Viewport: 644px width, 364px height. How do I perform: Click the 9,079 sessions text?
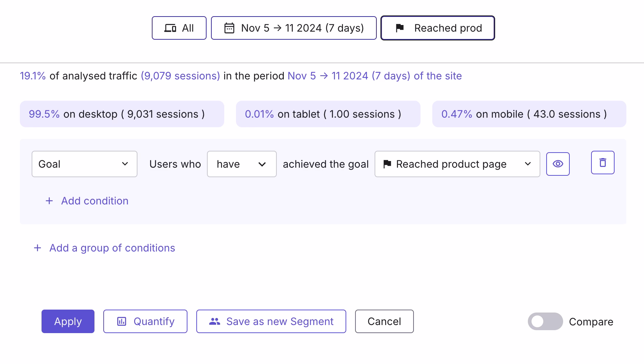pyautogui.click(x=180, y=76)
